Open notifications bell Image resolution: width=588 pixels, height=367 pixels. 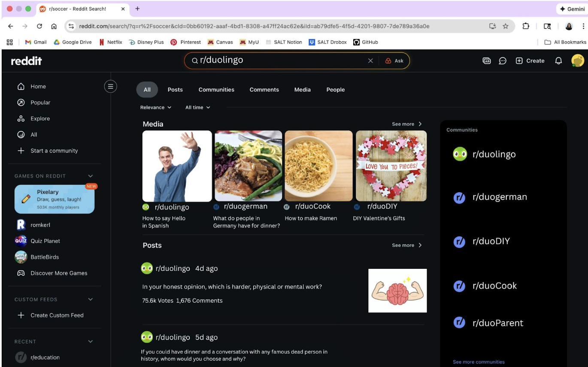tap(558, 61)
